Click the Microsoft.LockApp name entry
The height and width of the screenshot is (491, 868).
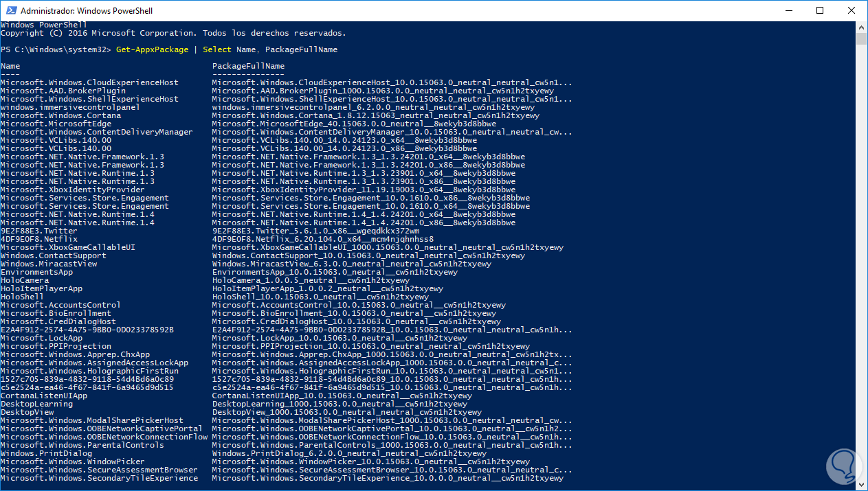pos(41,338)
